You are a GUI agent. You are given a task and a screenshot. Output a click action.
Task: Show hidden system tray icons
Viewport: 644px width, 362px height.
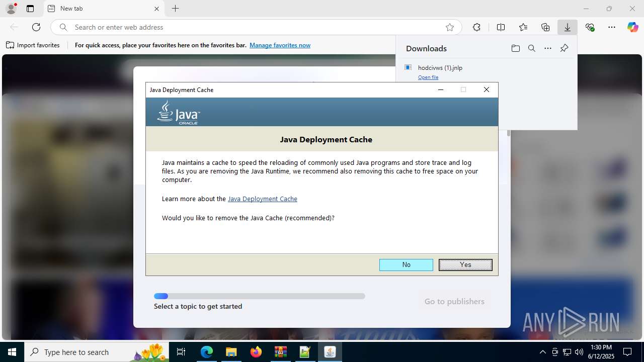[542, 352]
